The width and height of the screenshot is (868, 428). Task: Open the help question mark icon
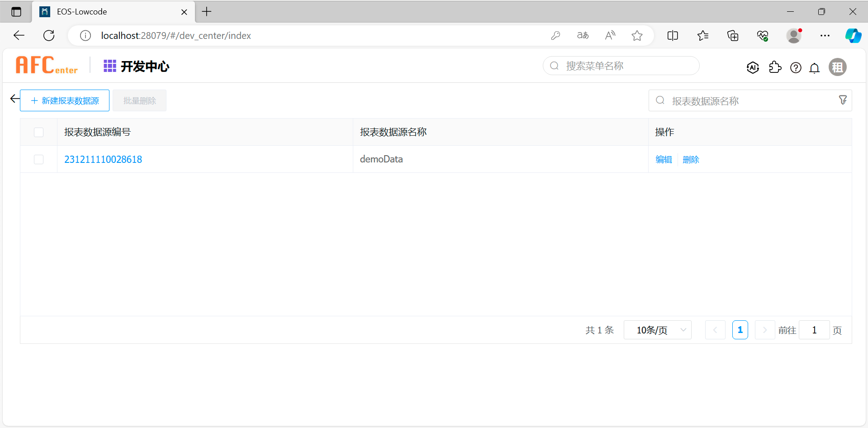point(796,68)
